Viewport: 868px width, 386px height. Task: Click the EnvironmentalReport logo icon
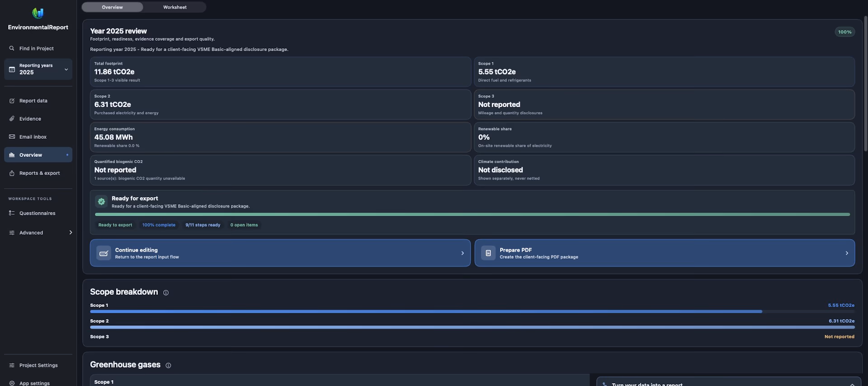click(x=38, y=13)
